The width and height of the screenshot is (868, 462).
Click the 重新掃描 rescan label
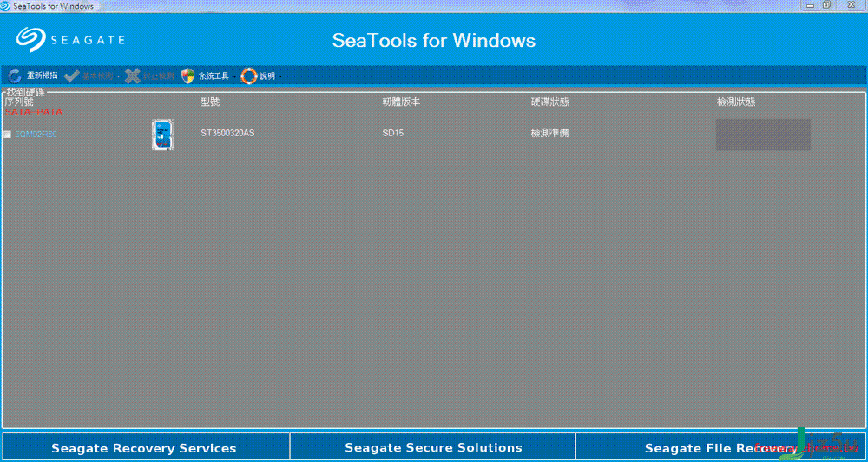(42, 76)
